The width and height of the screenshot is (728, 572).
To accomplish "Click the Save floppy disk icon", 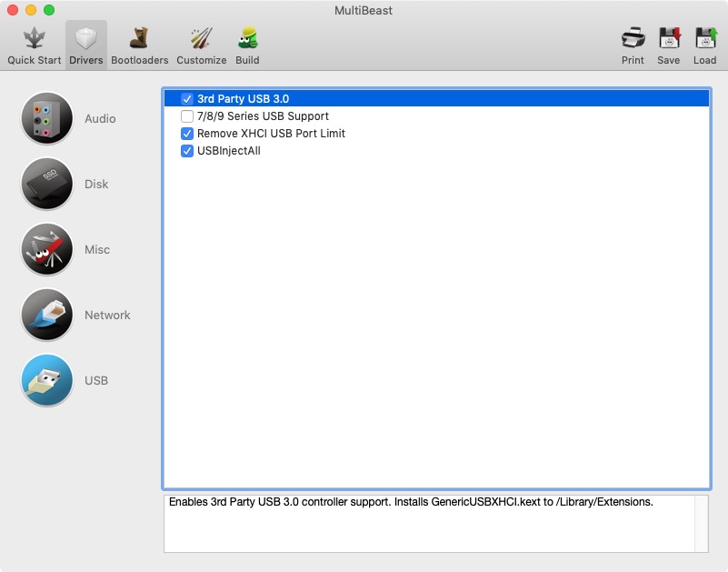I will point(669,38).
